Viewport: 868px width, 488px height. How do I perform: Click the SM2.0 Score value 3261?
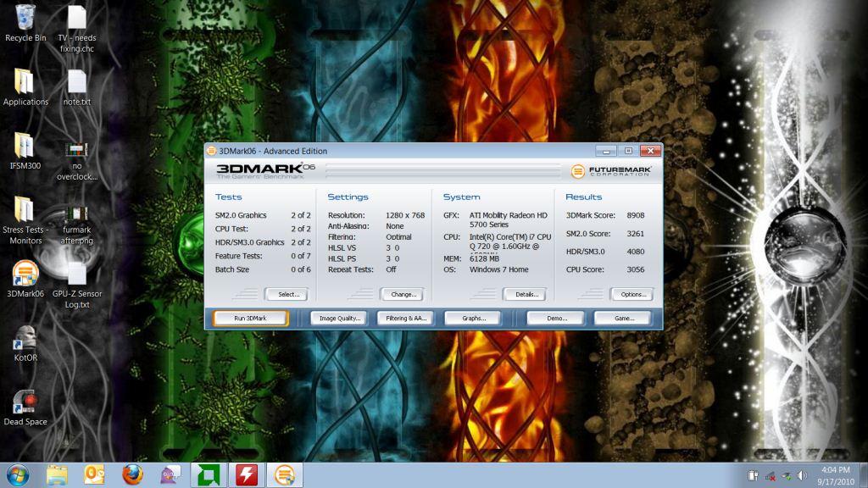click(x=636, y=234)
